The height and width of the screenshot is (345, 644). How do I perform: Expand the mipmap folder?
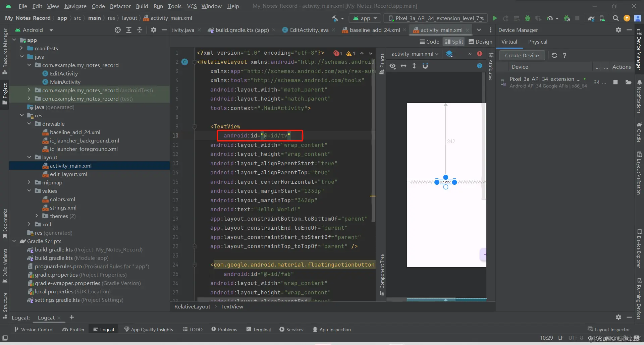[x=29, y=182]
